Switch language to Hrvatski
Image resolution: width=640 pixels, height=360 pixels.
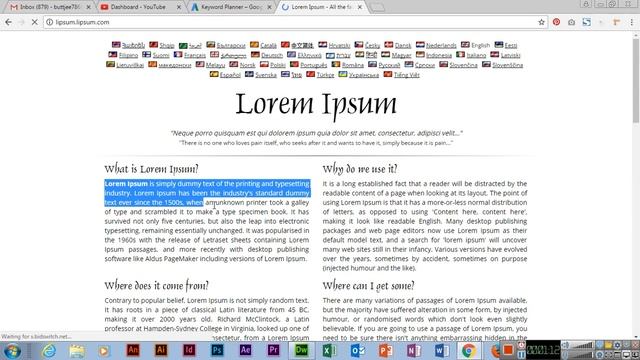click(x=339, y=45)
